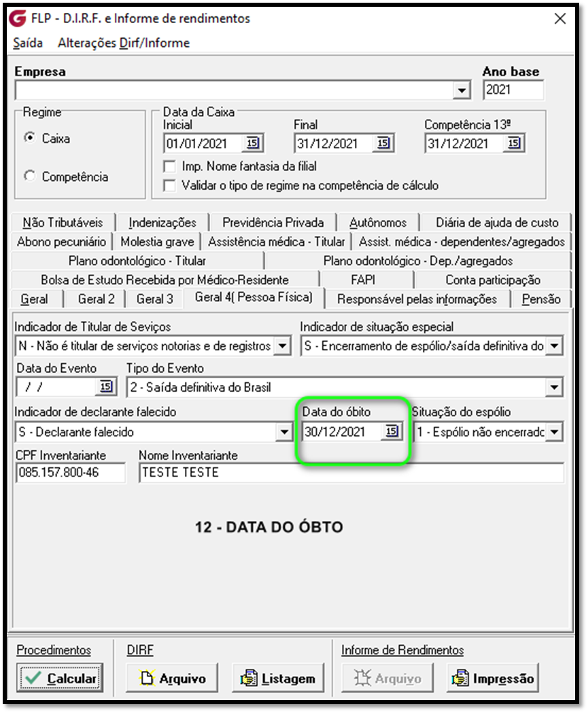588x713 pixels.
Task: Click the CPF Inventariante field
Action: (71, 472)
